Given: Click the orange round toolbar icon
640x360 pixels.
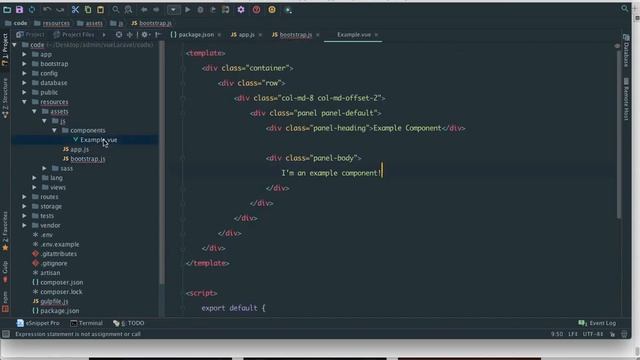Looking at the screenshot, I should [x=272, y=9].
